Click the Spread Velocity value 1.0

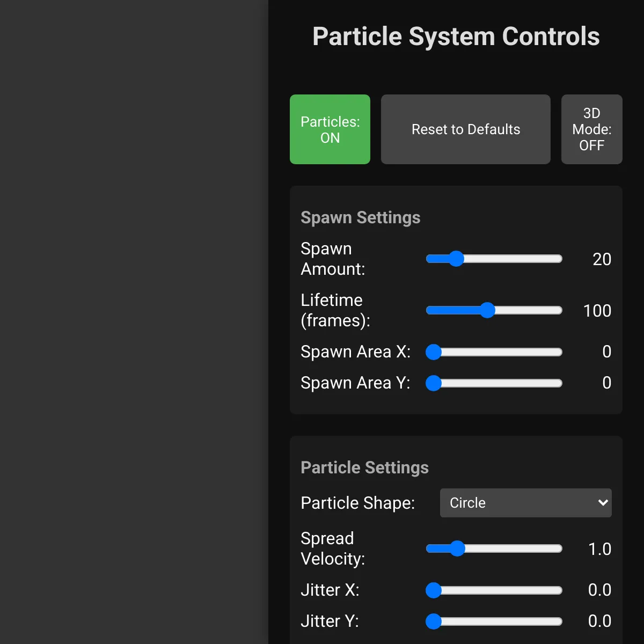pos(599,548)
